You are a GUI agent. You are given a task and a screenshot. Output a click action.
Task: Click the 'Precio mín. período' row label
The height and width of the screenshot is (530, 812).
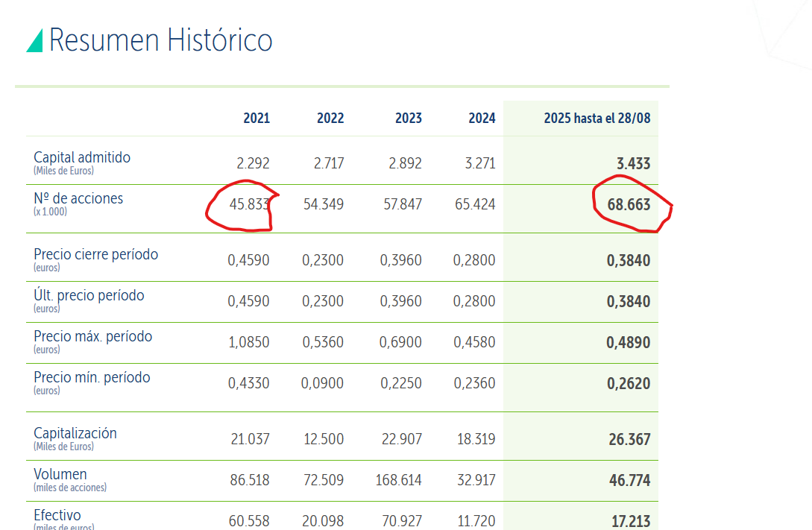pyautogui.click(x=92, y=376)
